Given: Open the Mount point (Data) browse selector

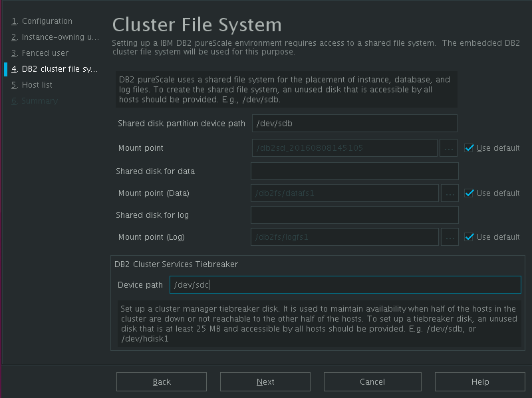Looking at the screenshot, I should tap(450, 193).
